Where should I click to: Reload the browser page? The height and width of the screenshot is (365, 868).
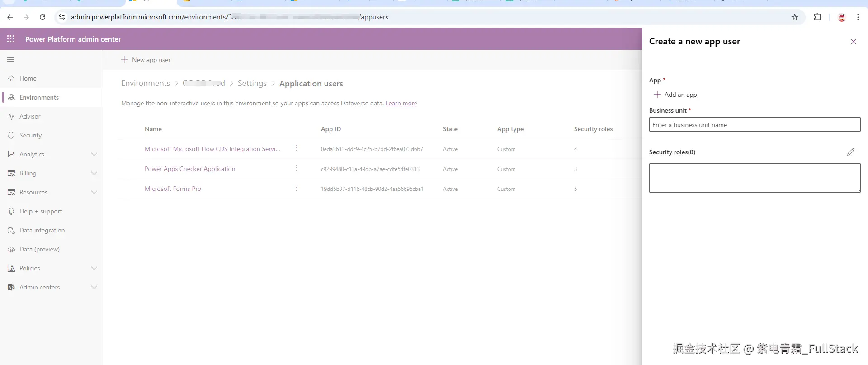[x=42, y=17]
